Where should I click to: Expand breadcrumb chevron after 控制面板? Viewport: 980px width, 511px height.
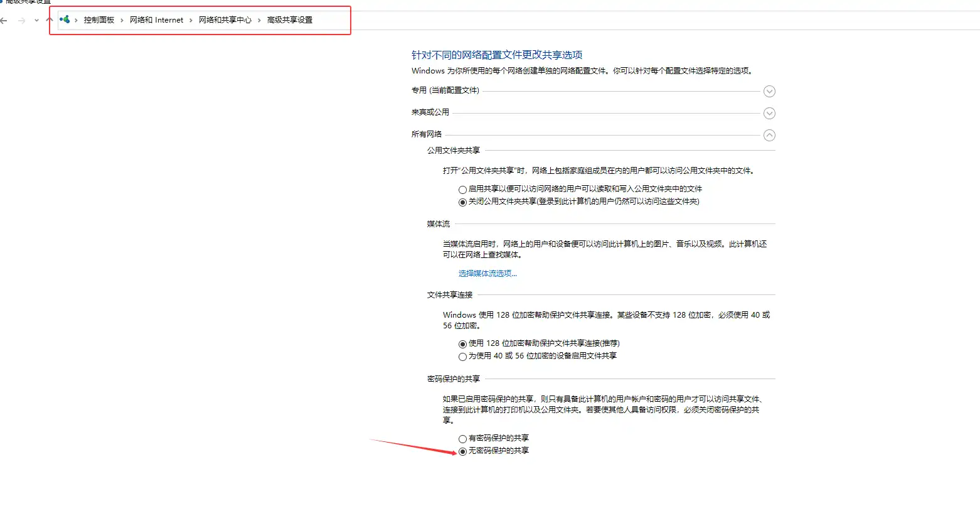pos(122,20)
